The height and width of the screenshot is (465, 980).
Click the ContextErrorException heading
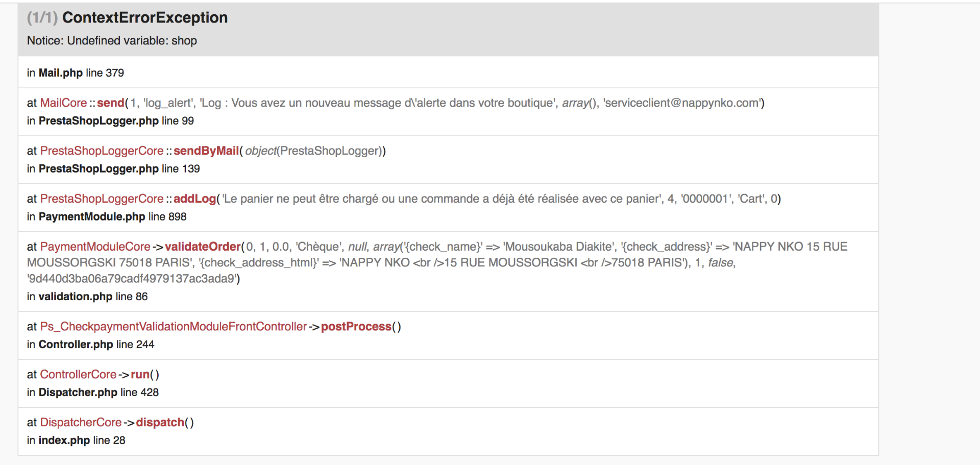click(144, 18)
